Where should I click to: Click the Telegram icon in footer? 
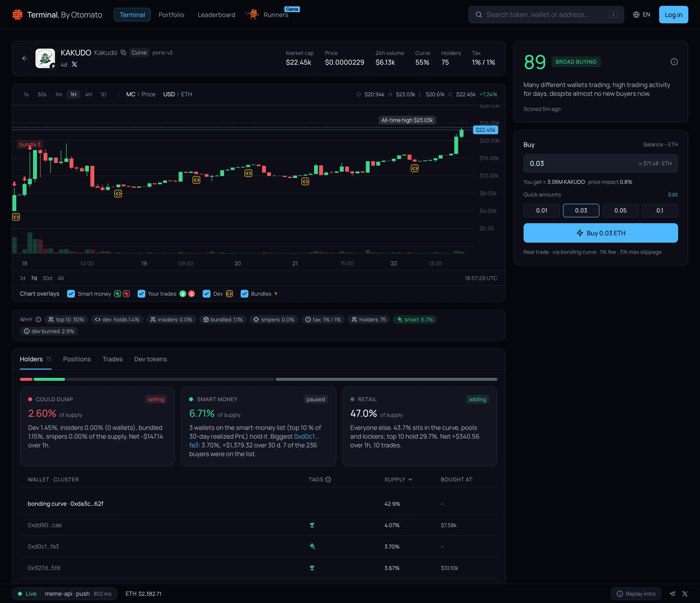[x=673, y=594]
